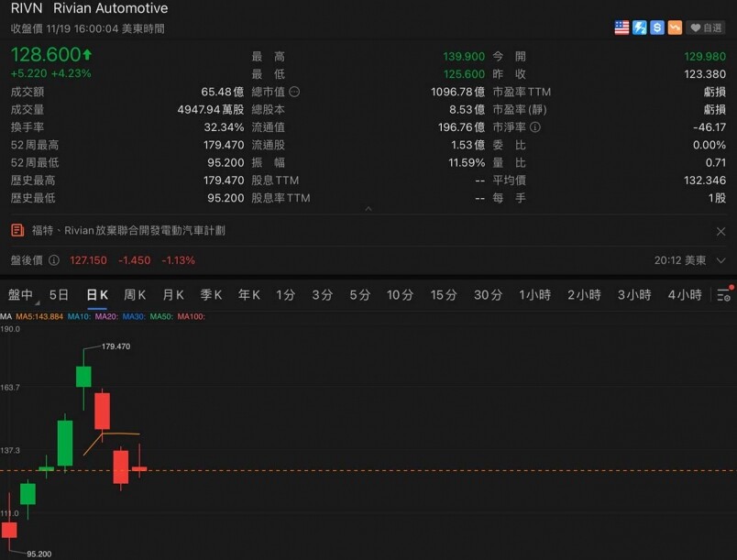The height and width of the screenshot is (560, 737).
Task: Click the 收盤價 11/19 16:00:04 timestamp
Action: tap(87, 28)
